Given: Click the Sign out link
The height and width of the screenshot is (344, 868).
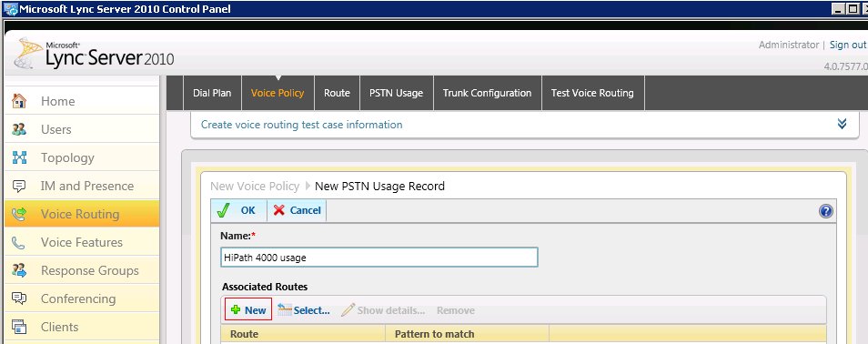Looking at the screenshot, I should 847,45.
